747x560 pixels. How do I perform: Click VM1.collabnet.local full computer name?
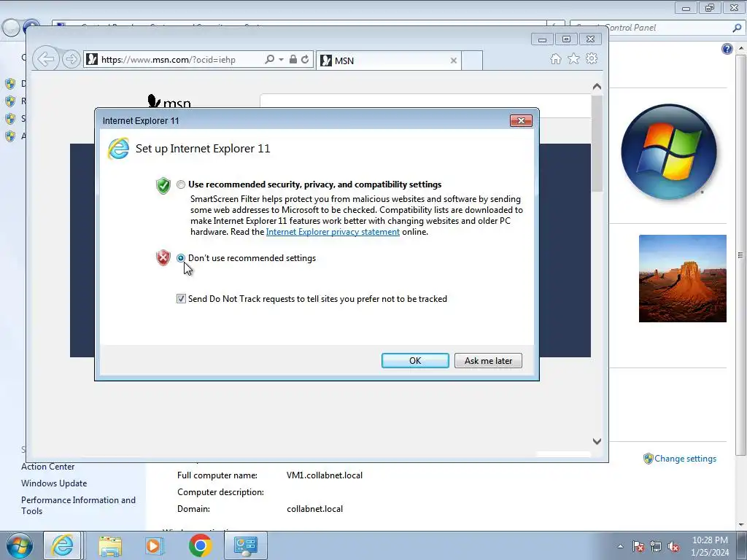pos(325,475)
